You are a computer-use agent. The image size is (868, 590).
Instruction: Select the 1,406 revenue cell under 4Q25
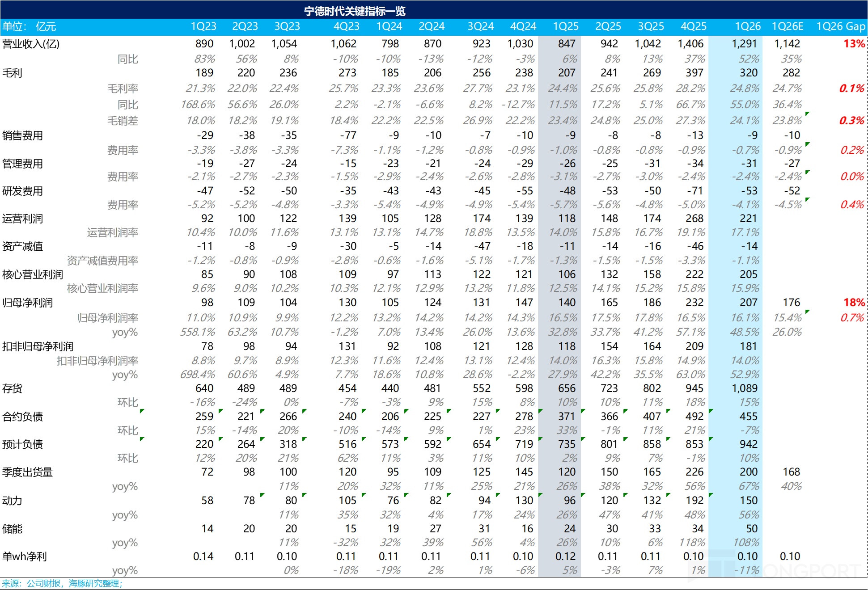coord(690,44)
